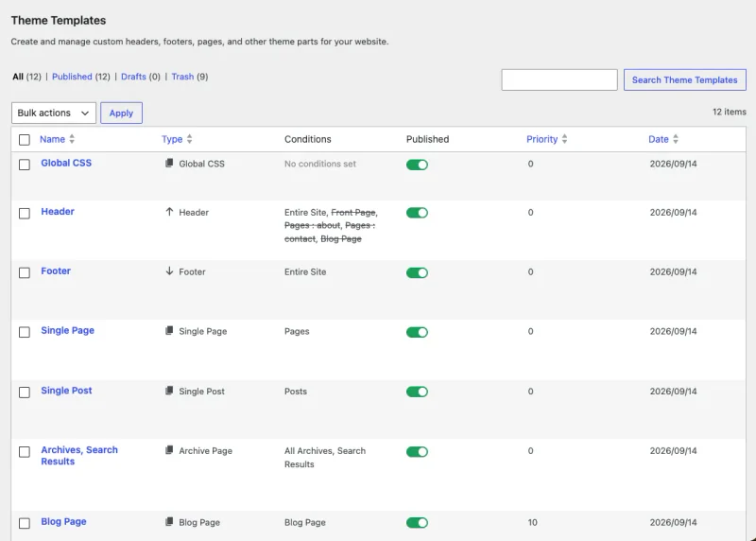Click 'All Archives, Search Results' condition text
The image size is (756, 541).
(325, 458)
